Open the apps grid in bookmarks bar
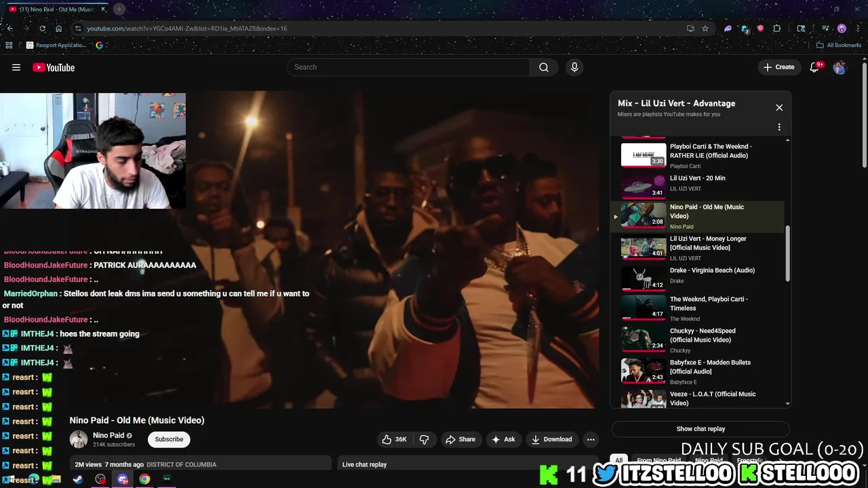This screenshot has width=868, height=488. tap(9, 45)
